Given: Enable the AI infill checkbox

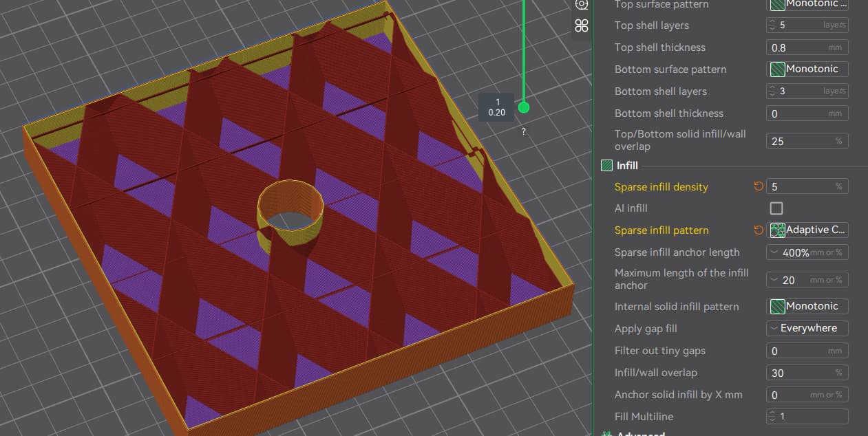Looking at the screenshot, I should click(776, 208).
